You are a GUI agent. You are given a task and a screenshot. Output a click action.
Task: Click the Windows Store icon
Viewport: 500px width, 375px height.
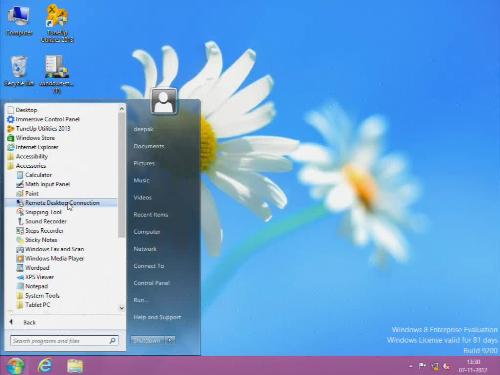click(x=11, y=138)
